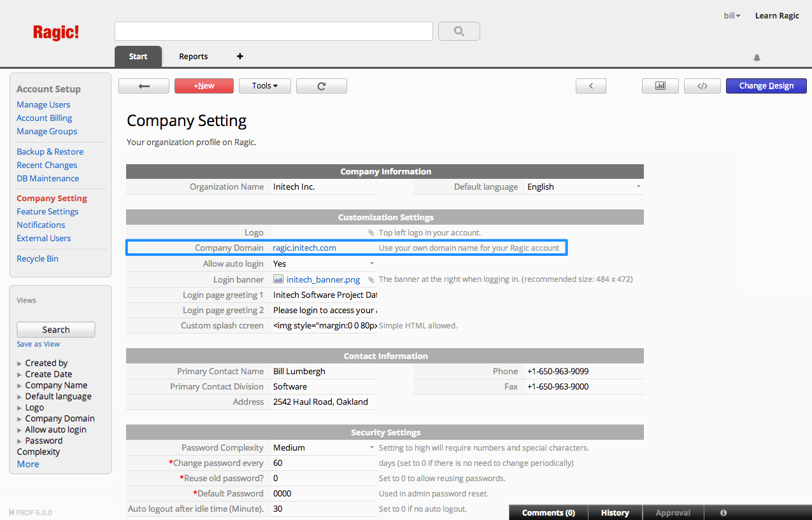
Task: Click the Login page greeting 2 field
Action: click(x=324, y=310)
